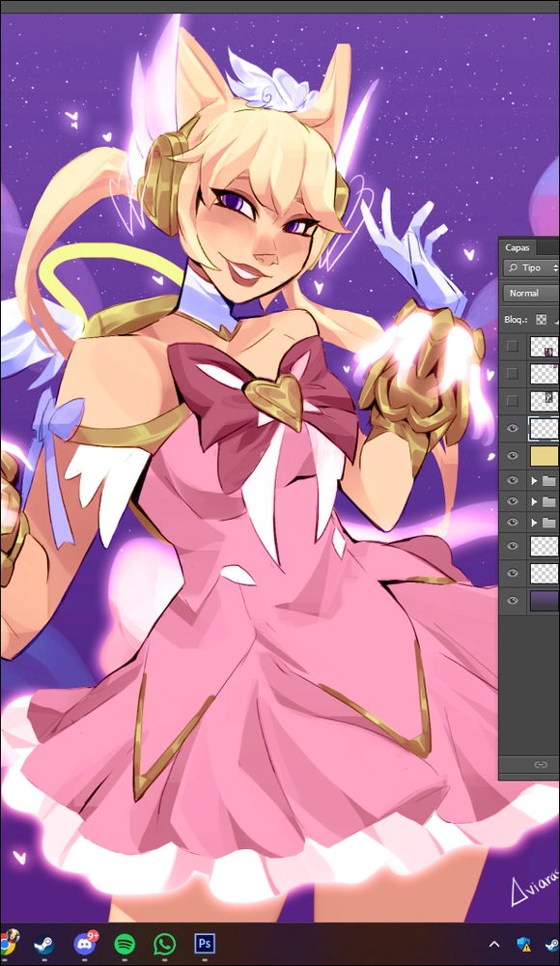Select the purple gradient layer thumbnail
560x966 pixels.
[545, 601]
